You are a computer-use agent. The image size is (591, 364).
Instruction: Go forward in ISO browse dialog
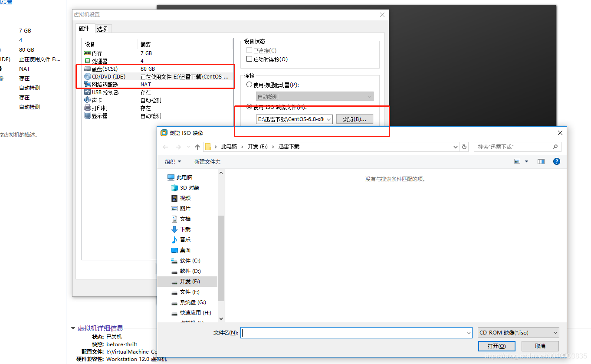click(178, 147)
